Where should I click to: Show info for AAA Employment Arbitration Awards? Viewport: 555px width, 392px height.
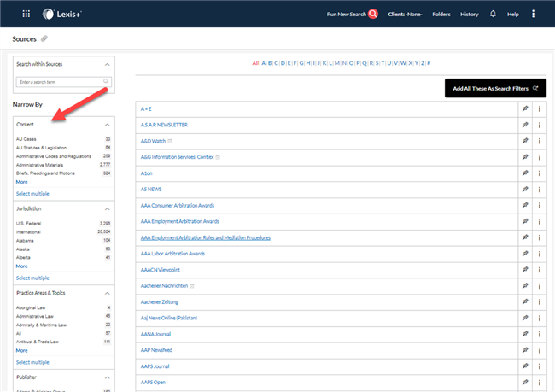point(540,222)
